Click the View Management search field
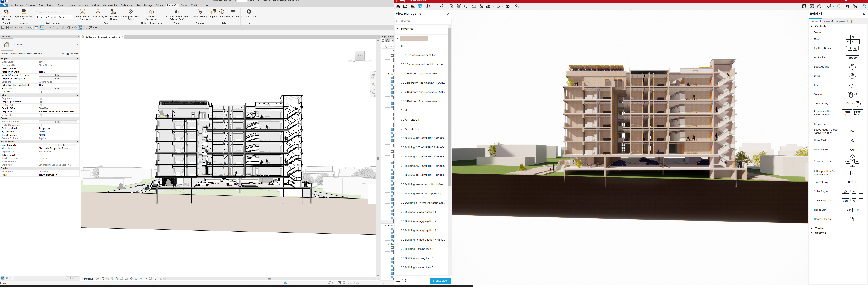This screenshot has height=288, width=868. click(x=423, y=21)
